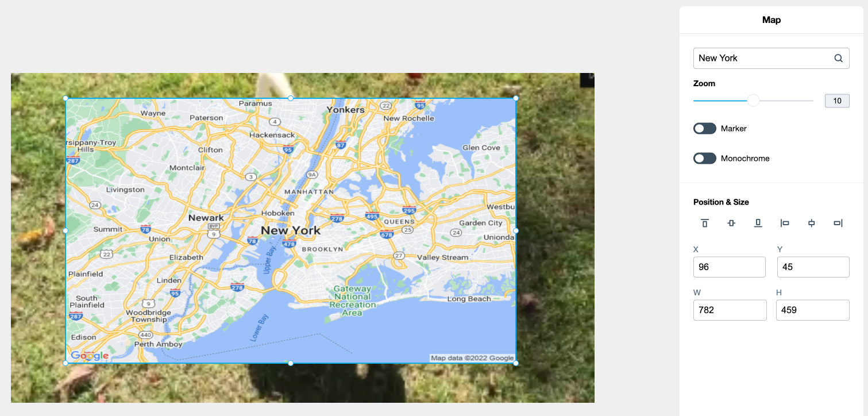The image size is (868, 416).
Task: Turn on Monochrome toggle
Action: pos(705,159)
